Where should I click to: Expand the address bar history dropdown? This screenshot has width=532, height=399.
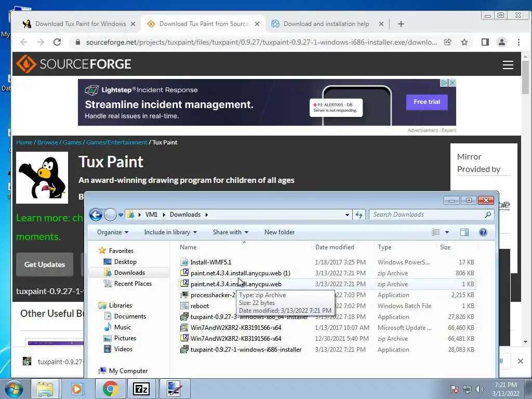(x=347, y=215)
